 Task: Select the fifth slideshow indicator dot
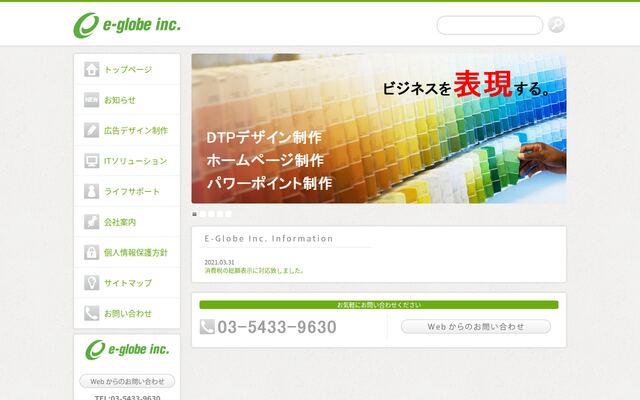228,214
